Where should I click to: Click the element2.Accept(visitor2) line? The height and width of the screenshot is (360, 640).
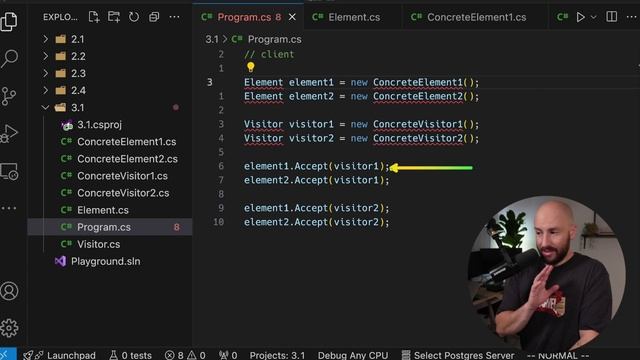[317, 222]
